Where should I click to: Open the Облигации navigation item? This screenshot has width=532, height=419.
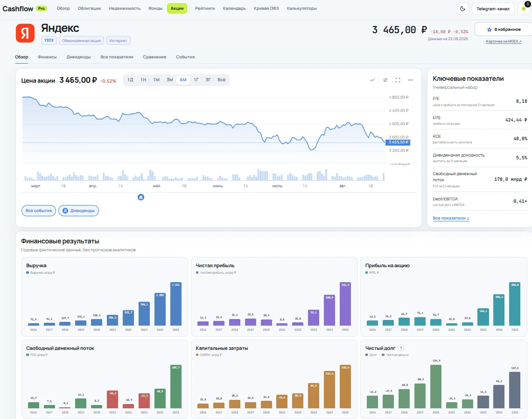pyautogui.click(x=89, y=8)
